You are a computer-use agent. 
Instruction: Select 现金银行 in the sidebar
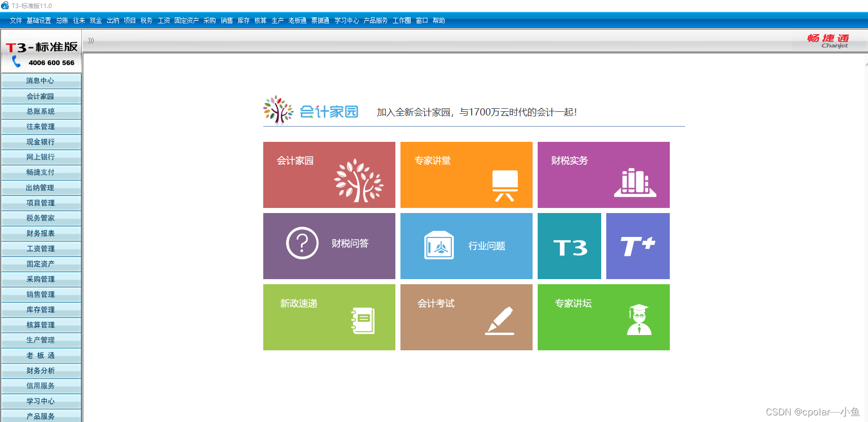tap(41, 142)
